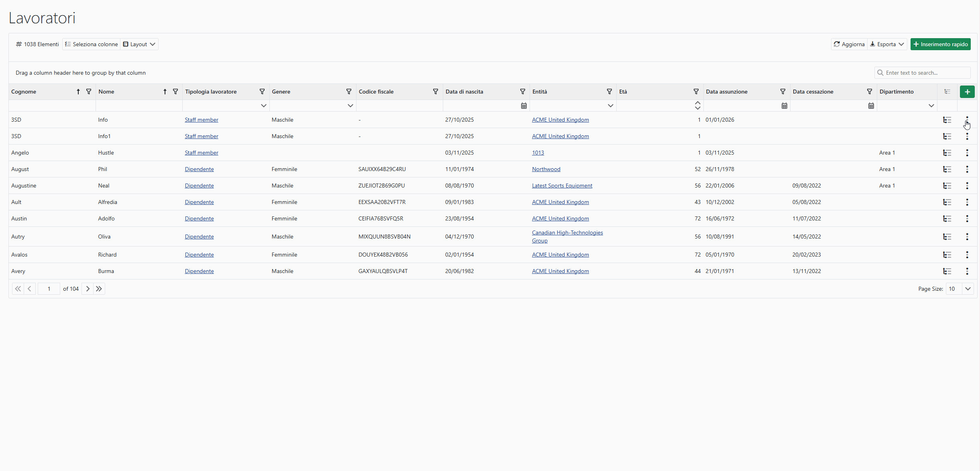This screenshot has width=980, height=471.
Task: Click the filter icon on Entità column
Action: click(609, 92)
